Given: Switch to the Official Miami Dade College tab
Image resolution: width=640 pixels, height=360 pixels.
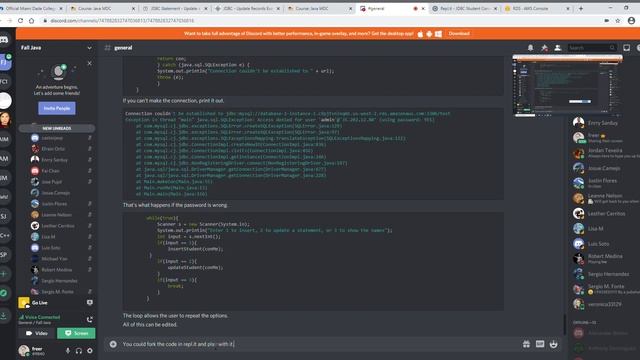Looking at the screenshot, I should 32,8.
